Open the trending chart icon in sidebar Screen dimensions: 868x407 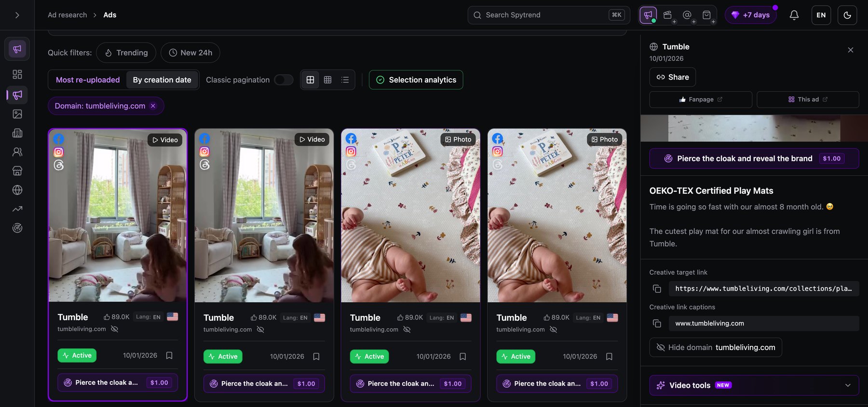pyautogui.click(x=17, y=209)
